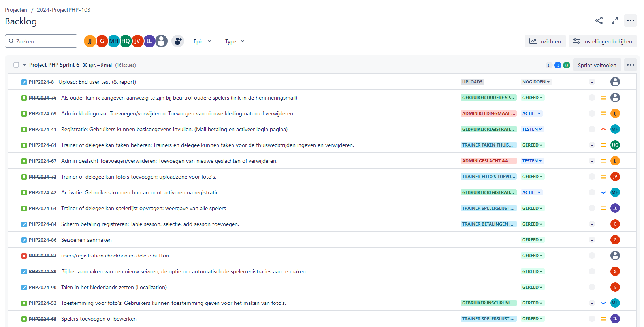
Task: Open sprint more actions ellipsis menu
Action: 631,65
